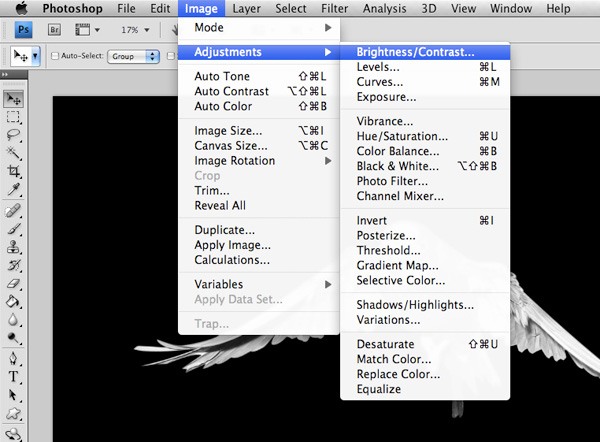The height and width of the screenshot is (442, 600).
Task: Open the Edit menu
Action: (160, 8)
